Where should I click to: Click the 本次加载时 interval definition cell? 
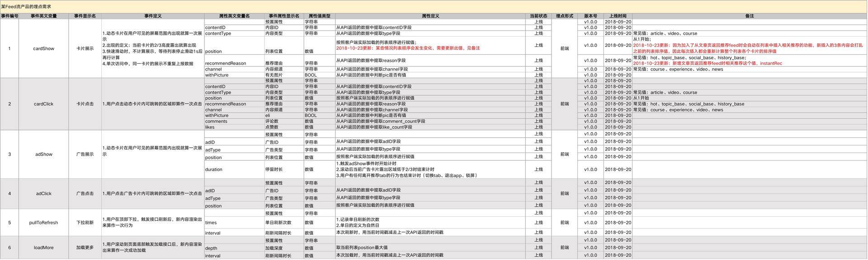[x=430, y=255]
